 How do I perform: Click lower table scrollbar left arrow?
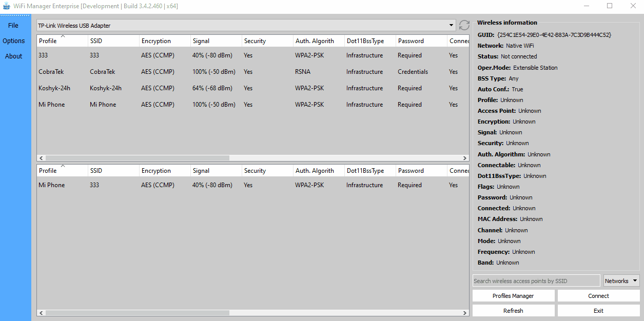[x=41, y=312]
